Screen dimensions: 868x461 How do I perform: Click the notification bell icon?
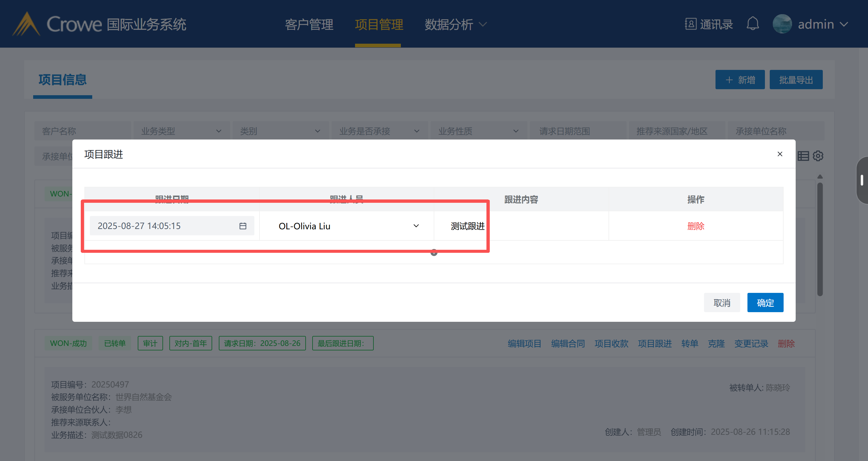(753, 24)
